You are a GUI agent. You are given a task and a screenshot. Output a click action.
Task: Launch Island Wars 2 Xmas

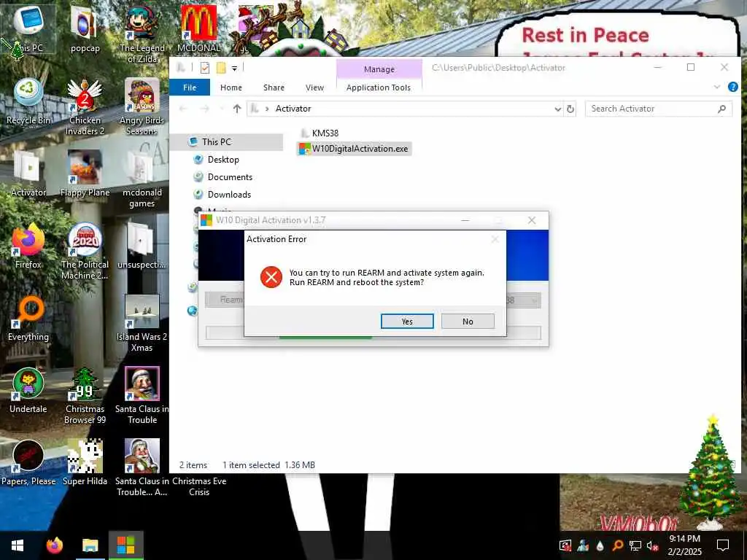point(142,323)
